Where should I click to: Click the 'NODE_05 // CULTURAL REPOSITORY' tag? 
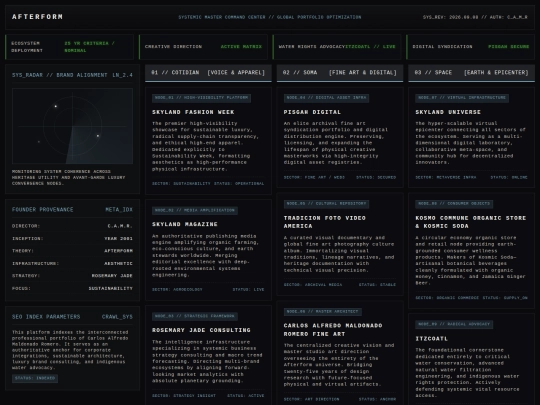point(326,204)
